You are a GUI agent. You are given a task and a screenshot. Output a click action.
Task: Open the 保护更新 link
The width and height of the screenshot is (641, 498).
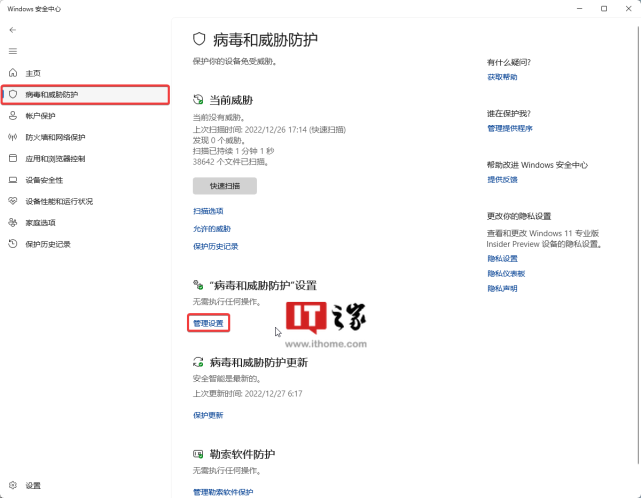pyautogui.click(x=208, y=415)
